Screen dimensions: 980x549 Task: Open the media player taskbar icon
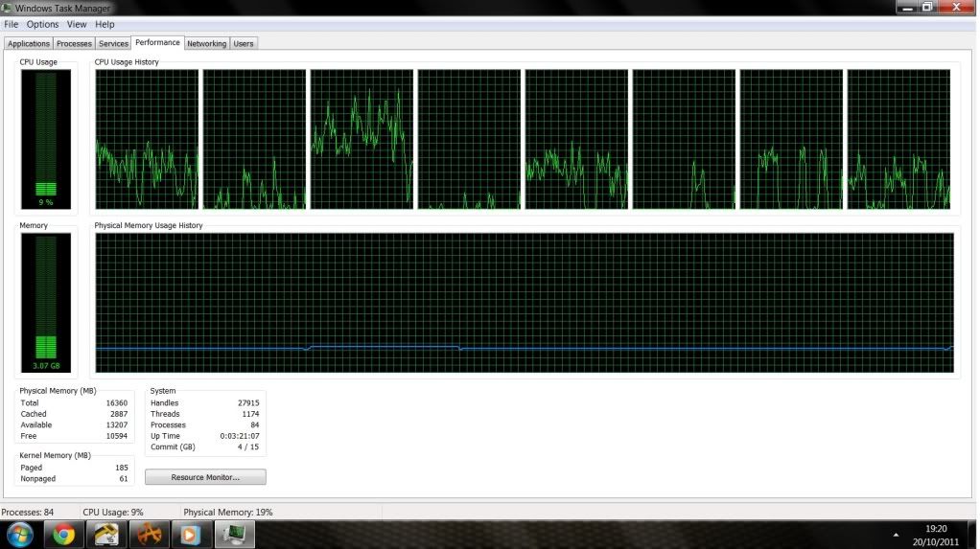click(191, 536)
